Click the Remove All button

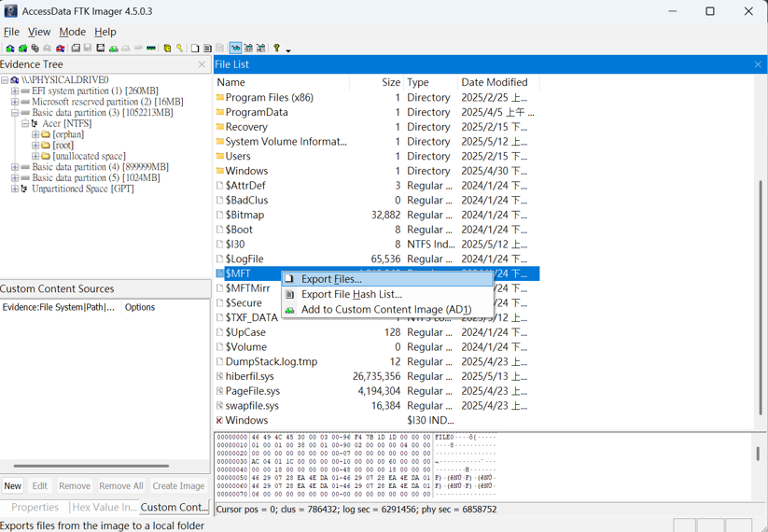121,486
